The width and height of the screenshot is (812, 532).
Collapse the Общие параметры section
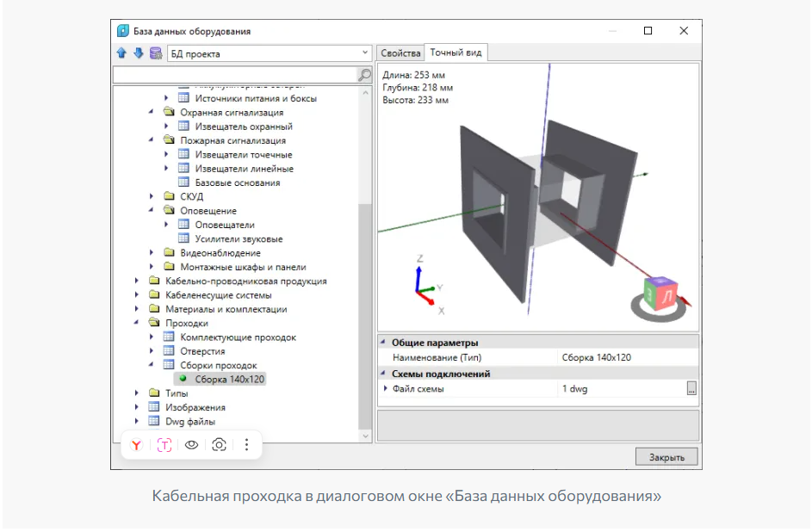(383, 343)
